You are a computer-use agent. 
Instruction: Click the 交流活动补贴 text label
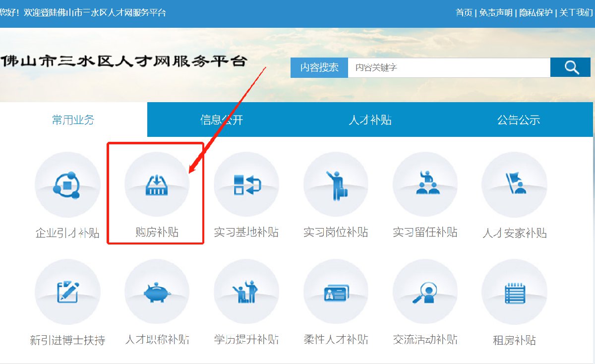[425, 340]
